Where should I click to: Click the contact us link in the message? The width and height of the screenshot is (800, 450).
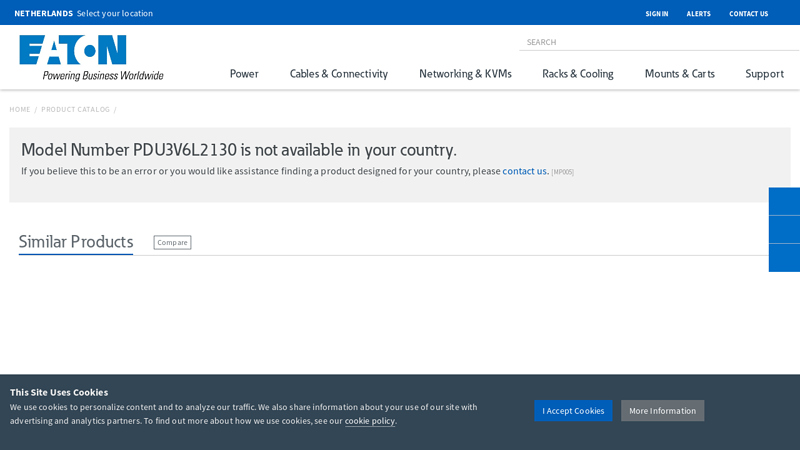pos(524,171)
